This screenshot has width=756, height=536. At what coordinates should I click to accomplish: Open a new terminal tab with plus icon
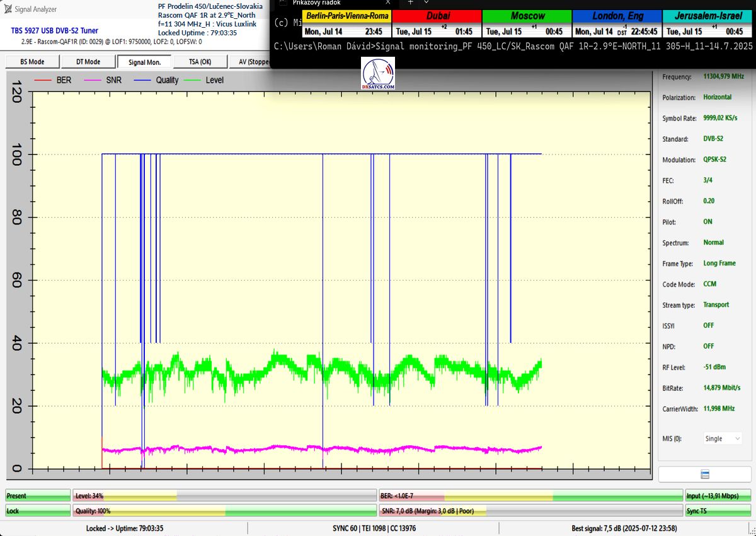(410, 3)
